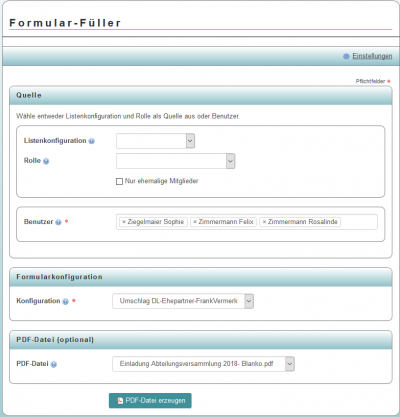Image resolution: width=400 pixels, height=417 pixels.
Task: Open Konfiguration dropdown showing Umschlag DL-Ehepartner
Action: tap(183, 301)
